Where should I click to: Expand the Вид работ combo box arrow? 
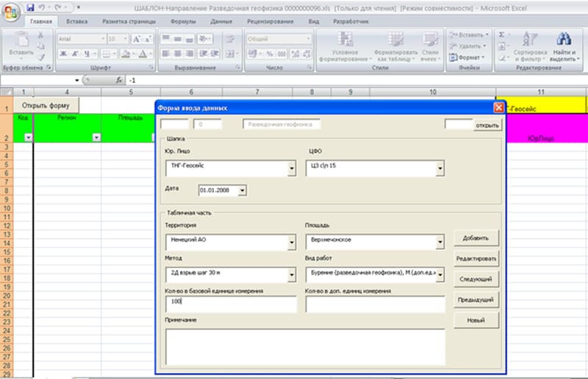pyautogui.click(x=440, y=275)
